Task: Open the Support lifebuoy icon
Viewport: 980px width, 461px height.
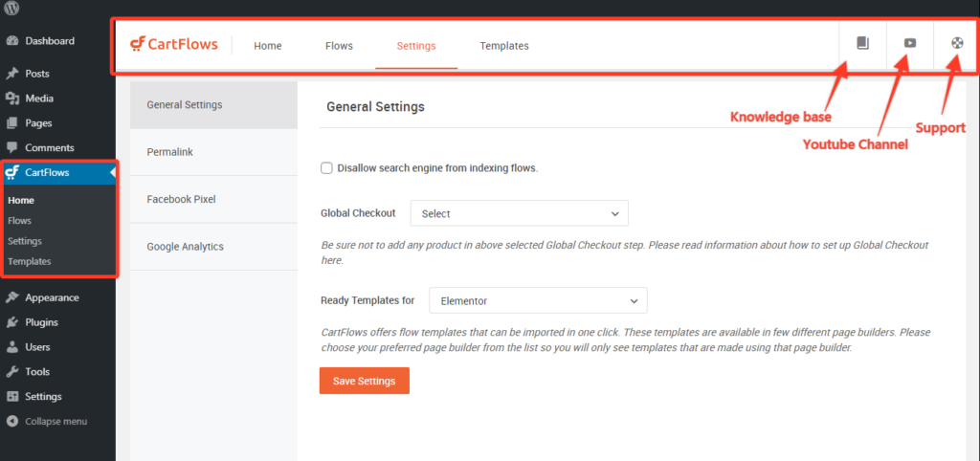Action: tap(956, 43)
